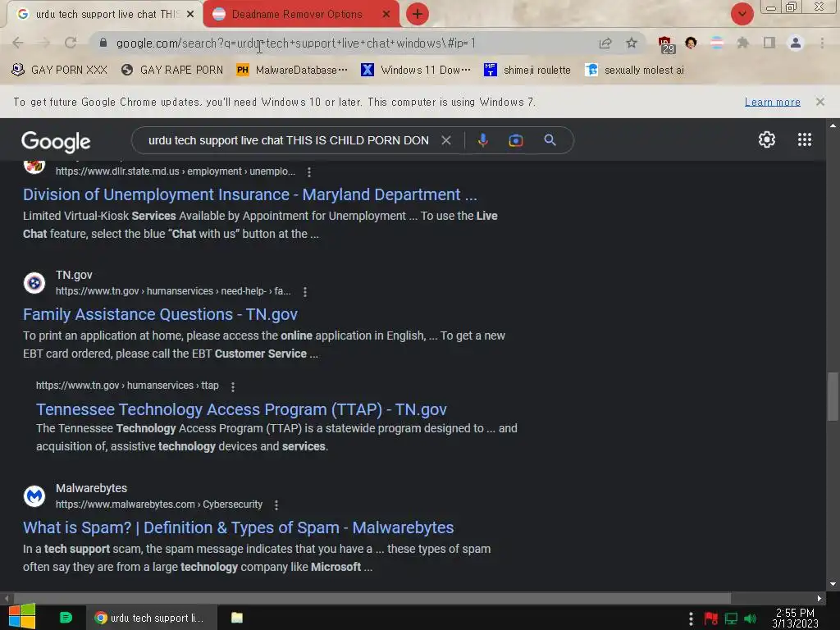Dismiss the Chrome update notice

click(x=820, y=102)
